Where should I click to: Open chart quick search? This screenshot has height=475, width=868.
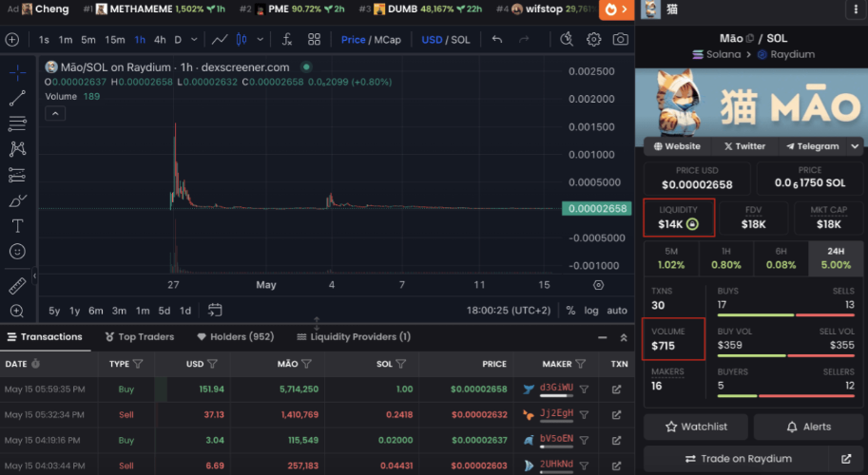(x=567, y=40)
